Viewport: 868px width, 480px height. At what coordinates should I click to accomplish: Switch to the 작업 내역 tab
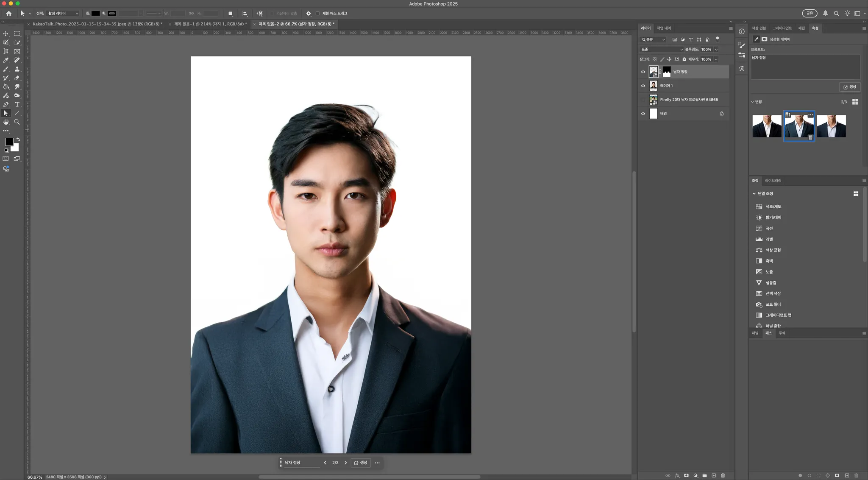664,28
